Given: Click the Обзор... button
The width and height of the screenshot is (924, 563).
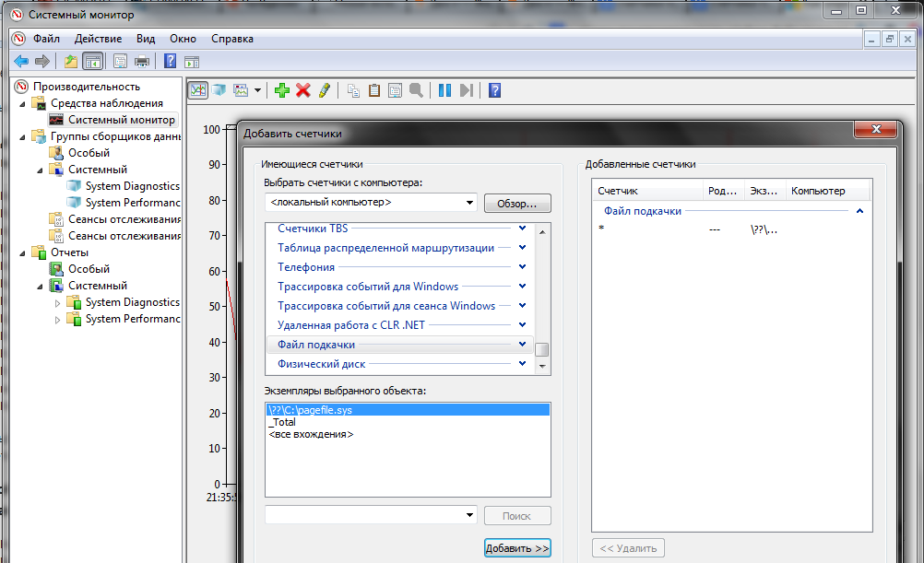Looking at the screenshot, I should click(x=516, y=203).
